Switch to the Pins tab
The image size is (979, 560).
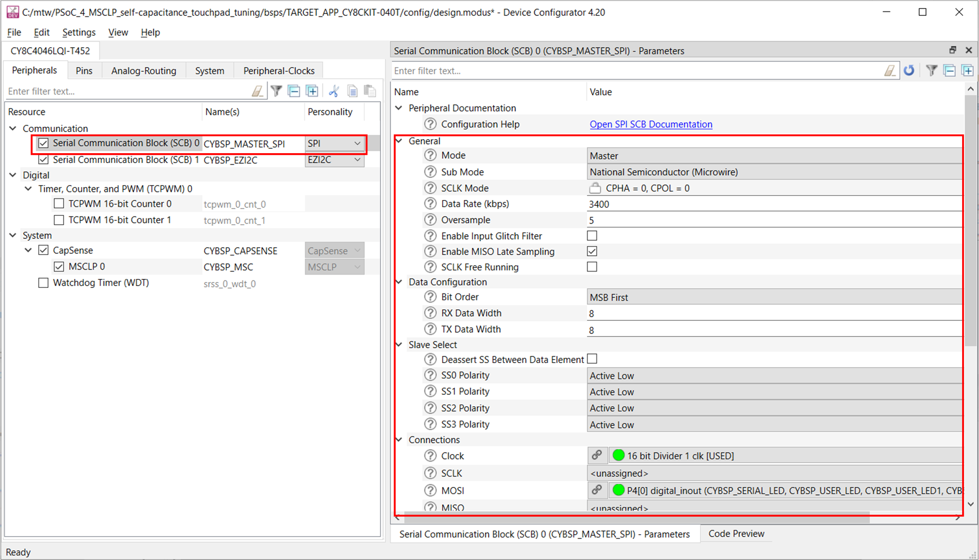tap(84, 71)
